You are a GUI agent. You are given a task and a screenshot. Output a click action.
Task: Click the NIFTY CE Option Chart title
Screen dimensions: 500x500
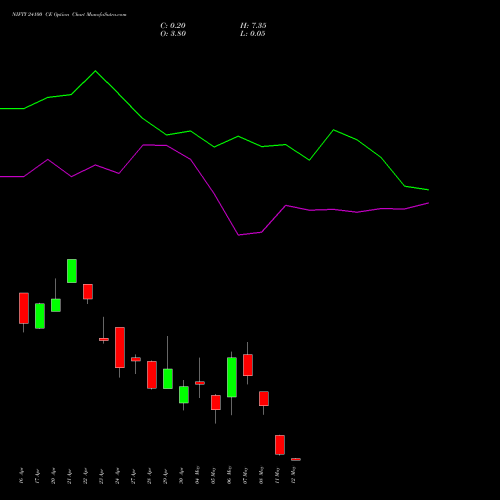coord(69,15)
